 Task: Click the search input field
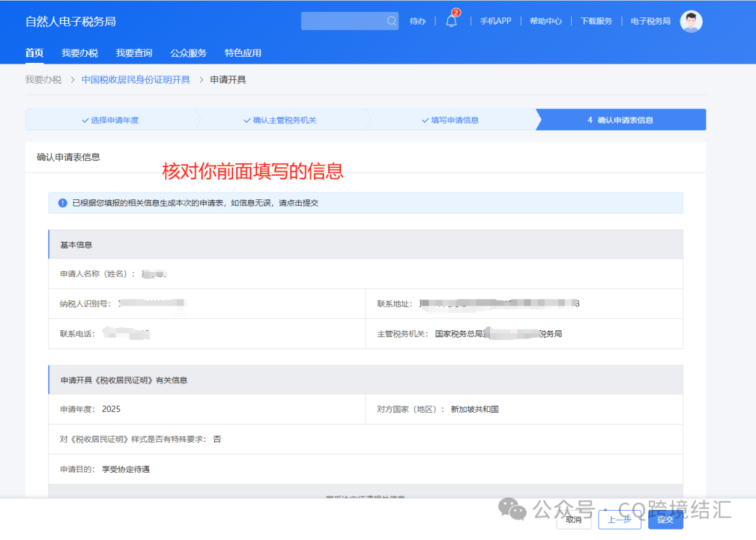tap(343, 21)
